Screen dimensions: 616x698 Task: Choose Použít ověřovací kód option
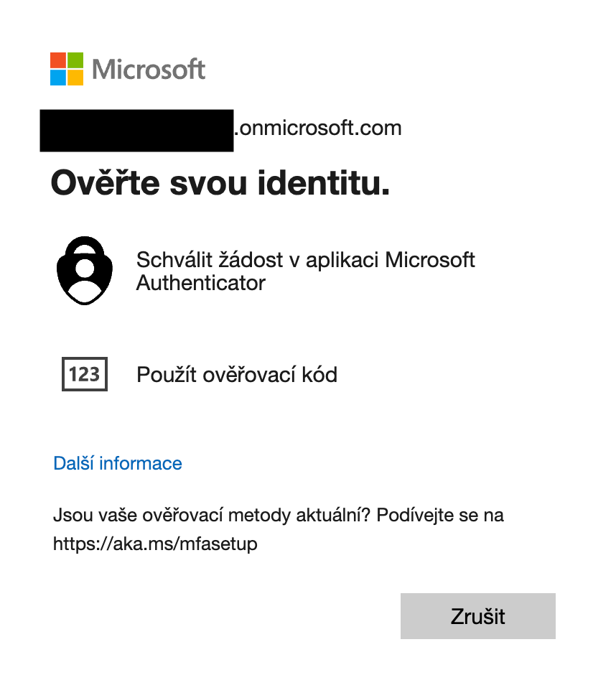click(237, 374)
